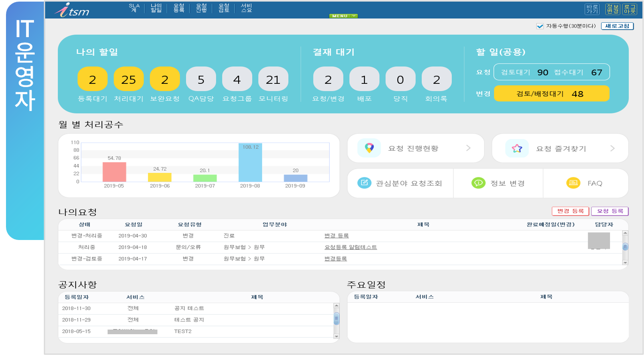Click the 등록대기 count bubble
This screenshot has height=355, width=644.
[x=92, y=79]
